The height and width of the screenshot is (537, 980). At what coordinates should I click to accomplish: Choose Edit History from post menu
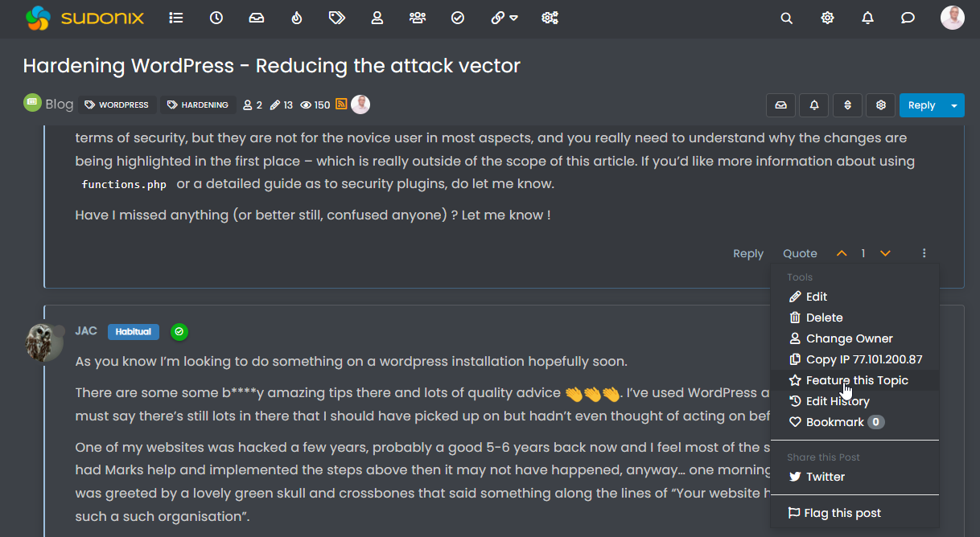pos(838,401)
